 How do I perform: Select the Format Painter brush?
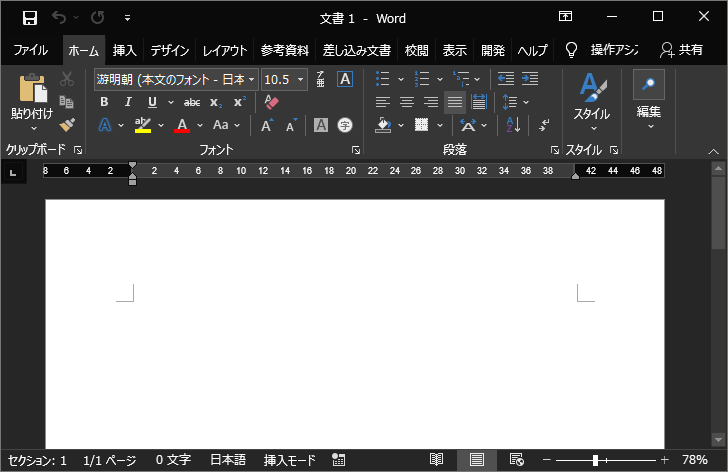click(x=67, y=124)
